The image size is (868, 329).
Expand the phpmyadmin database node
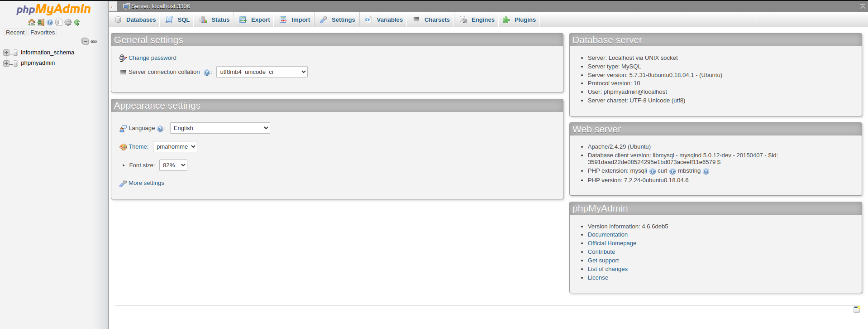click(x=6, y=63)
